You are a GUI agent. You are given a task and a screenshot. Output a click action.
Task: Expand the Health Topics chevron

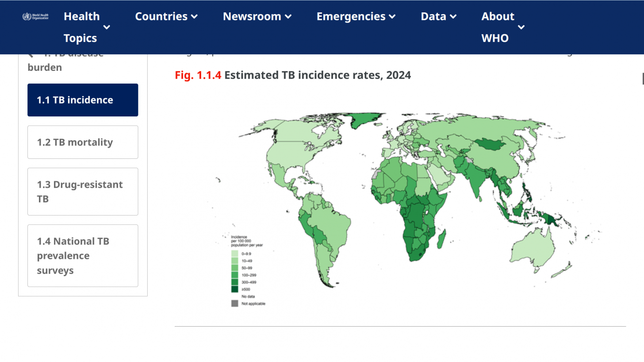coord(107,27)
